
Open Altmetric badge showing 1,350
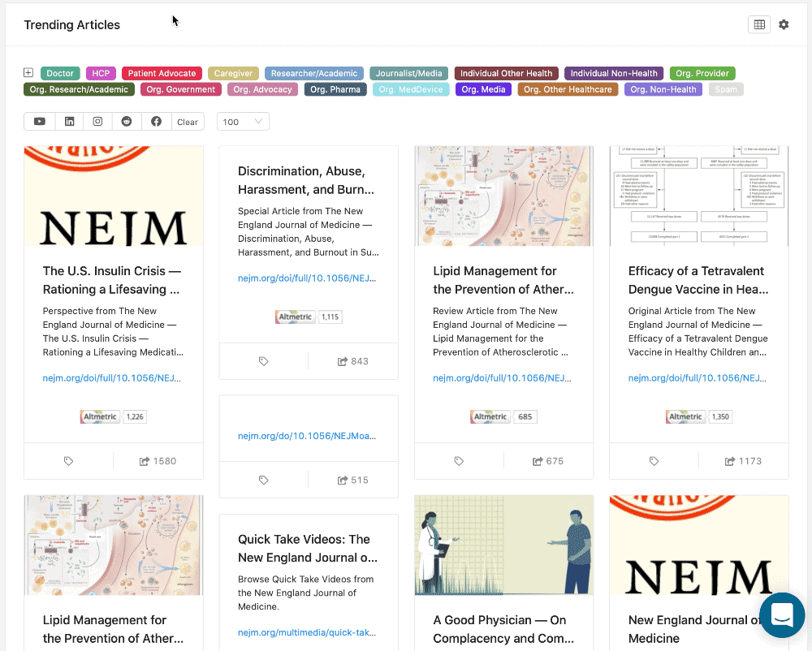pyautogui.click(x=699, y=416)
